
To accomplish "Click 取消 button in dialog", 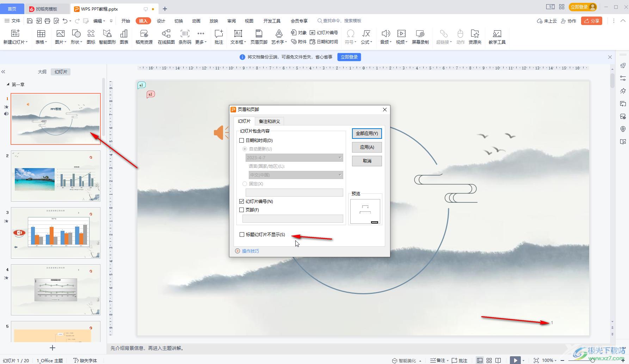I will 367,161.
